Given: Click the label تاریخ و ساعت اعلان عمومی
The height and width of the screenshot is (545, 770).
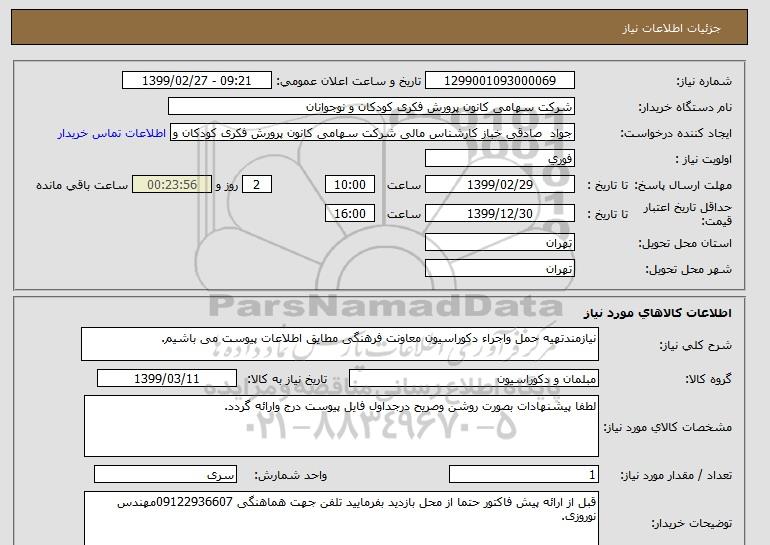Looking at the screenshot, I should click(x=349, y=81).
